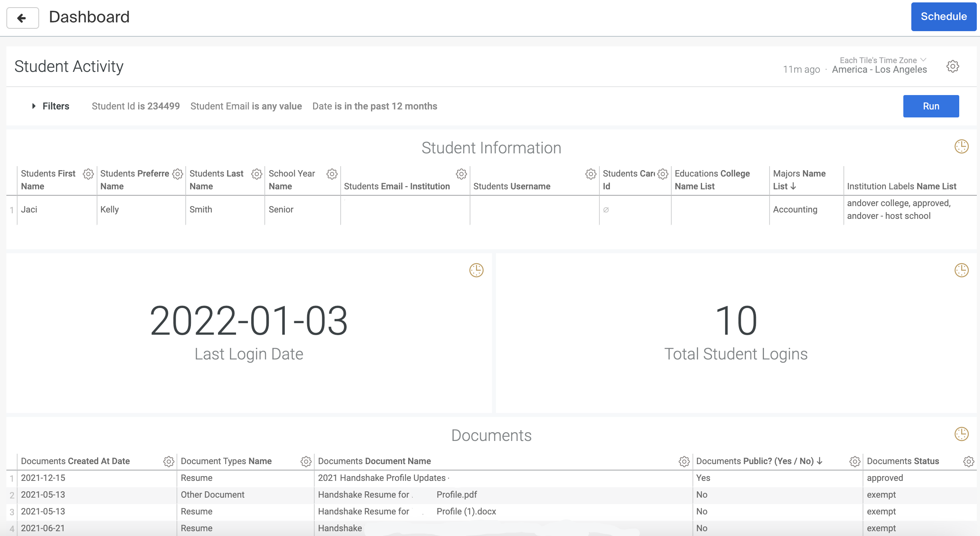
Task: Click Student Email is any value filter
Action: [246, 106]
